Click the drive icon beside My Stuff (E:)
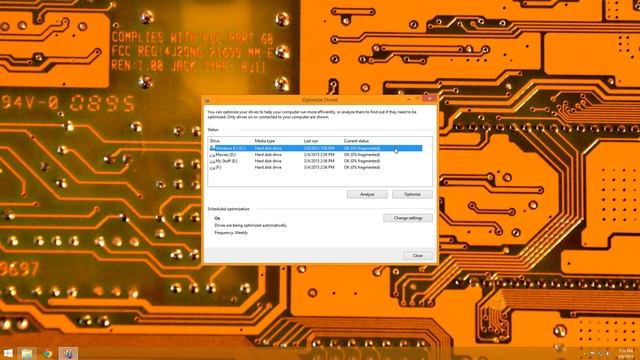Screen dimensions: 640x360 212,161
